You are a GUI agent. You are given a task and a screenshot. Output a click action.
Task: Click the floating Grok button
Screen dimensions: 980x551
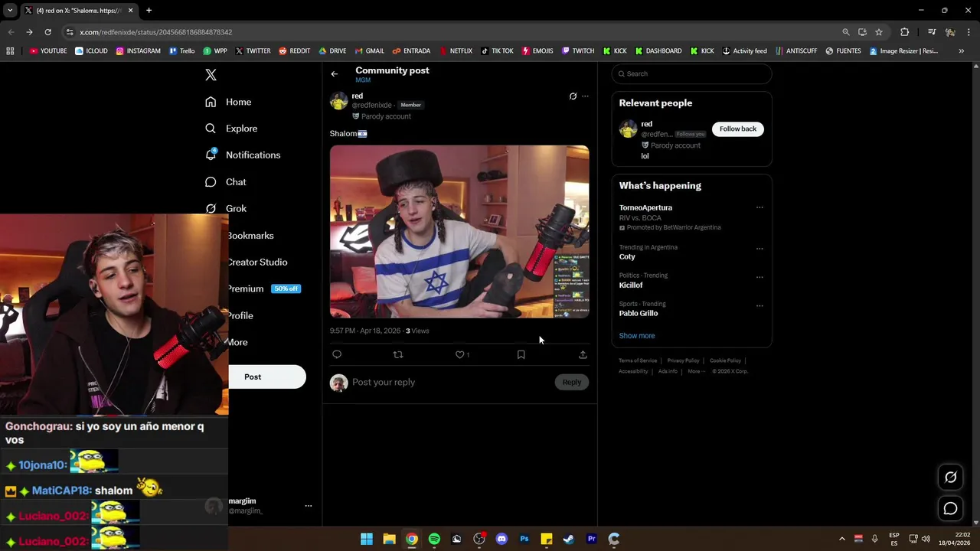pos(950,478)
